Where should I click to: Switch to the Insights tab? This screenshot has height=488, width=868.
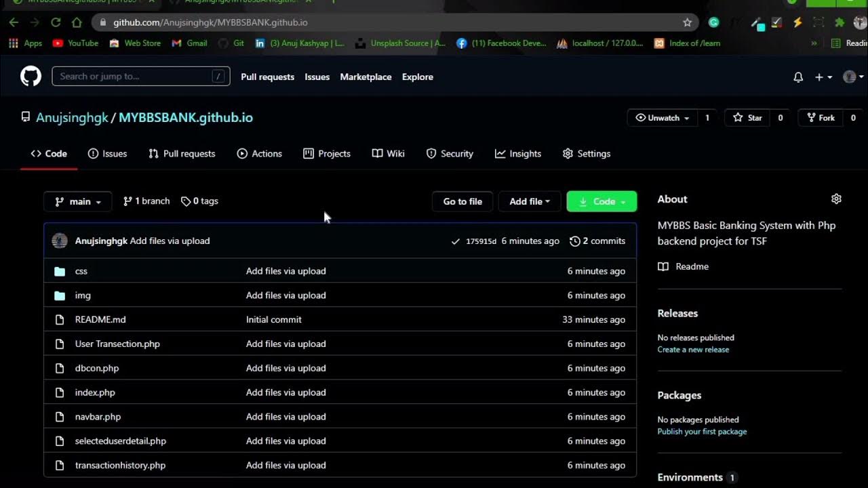(x=518, y=154)
